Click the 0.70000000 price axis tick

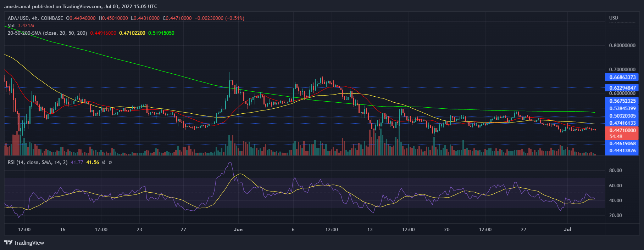pyautogui.click(x=622, y=69)
